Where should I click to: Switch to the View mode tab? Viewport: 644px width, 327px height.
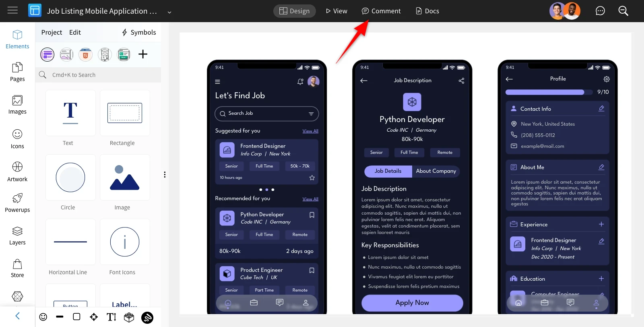tap(336, 11)
